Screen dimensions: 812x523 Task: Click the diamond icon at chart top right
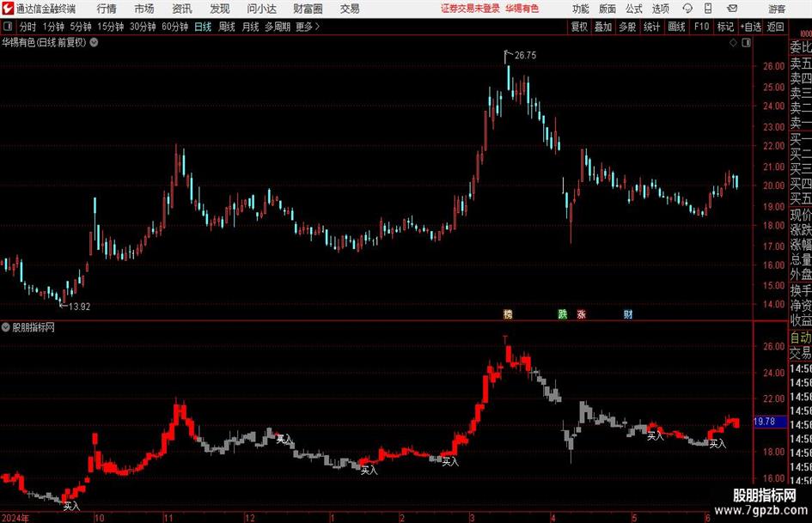pyautogui.click(x=733, y=43)
